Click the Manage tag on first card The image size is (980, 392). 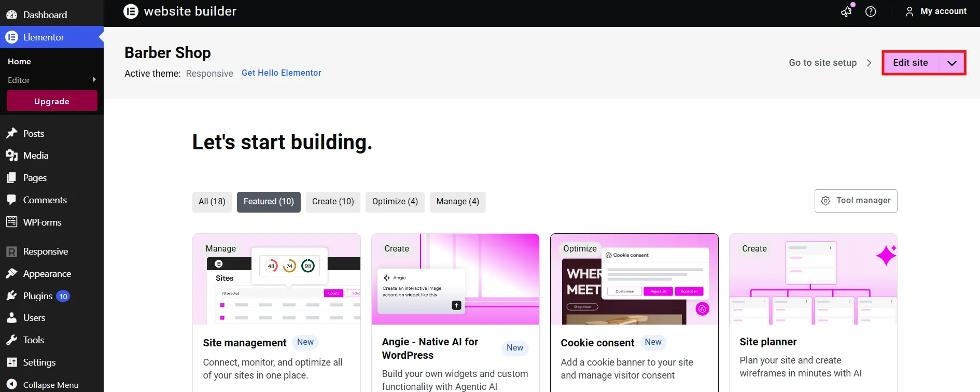coord(221,249)
